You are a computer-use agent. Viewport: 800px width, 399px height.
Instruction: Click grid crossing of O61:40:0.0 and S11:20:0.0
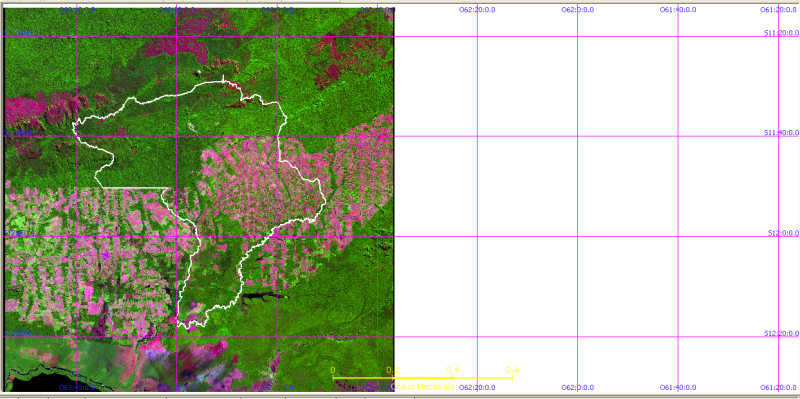(678, 36)
